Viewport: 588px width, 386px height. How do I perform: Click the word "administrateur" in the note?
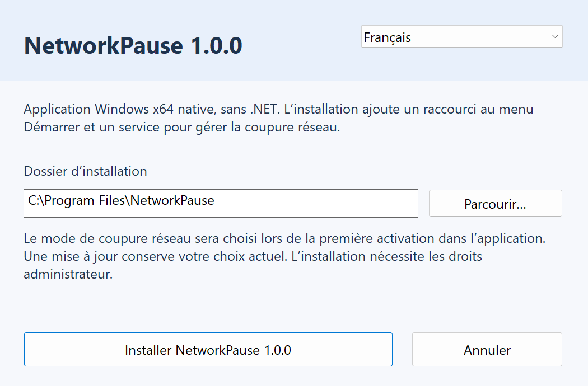point(68,274)
